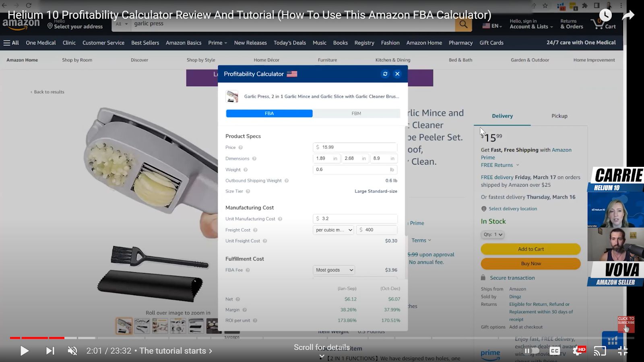Open the Qty quantity dropdown
The width and height of the screenshot is (644, 362).
[493, 234]
